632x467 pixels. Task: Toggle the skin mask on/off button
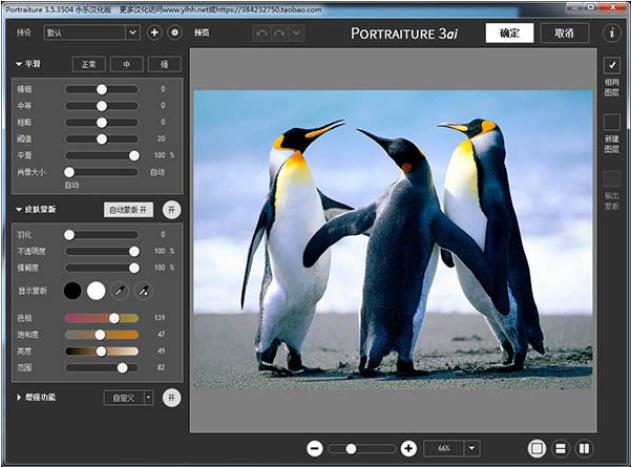click(172, 210)
